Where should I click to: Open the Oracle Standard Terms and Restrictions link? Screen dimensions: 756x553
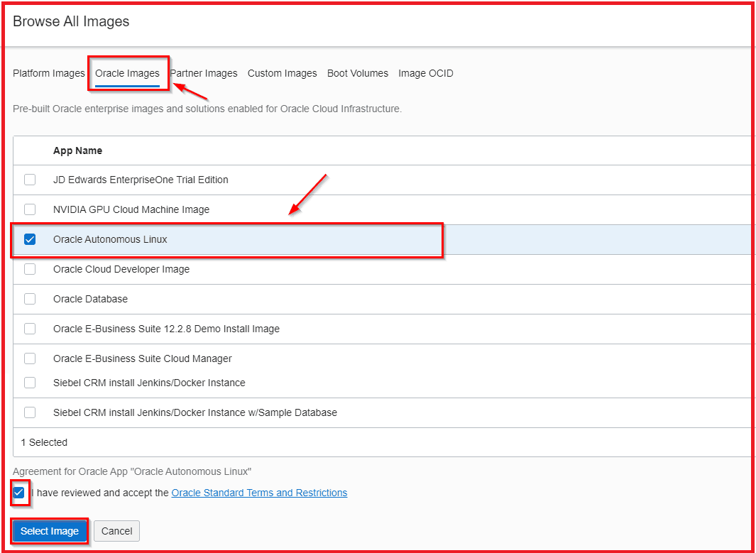(x=259, y=493)
